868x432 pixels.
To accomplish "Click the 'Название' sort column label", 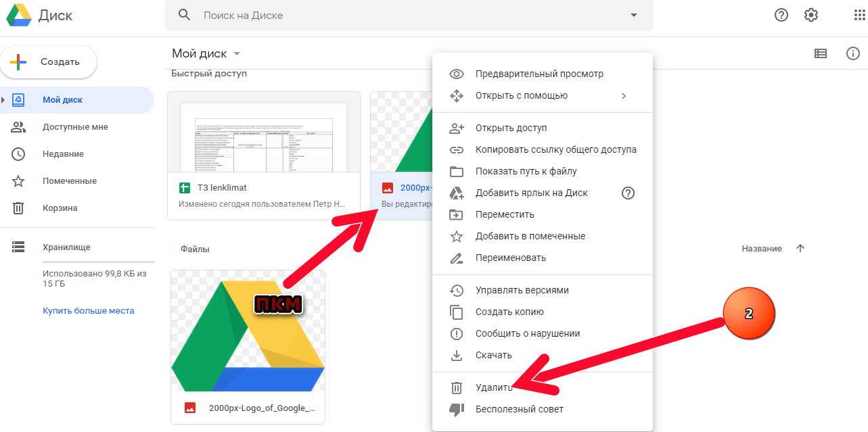I will [x=762, y=249].
